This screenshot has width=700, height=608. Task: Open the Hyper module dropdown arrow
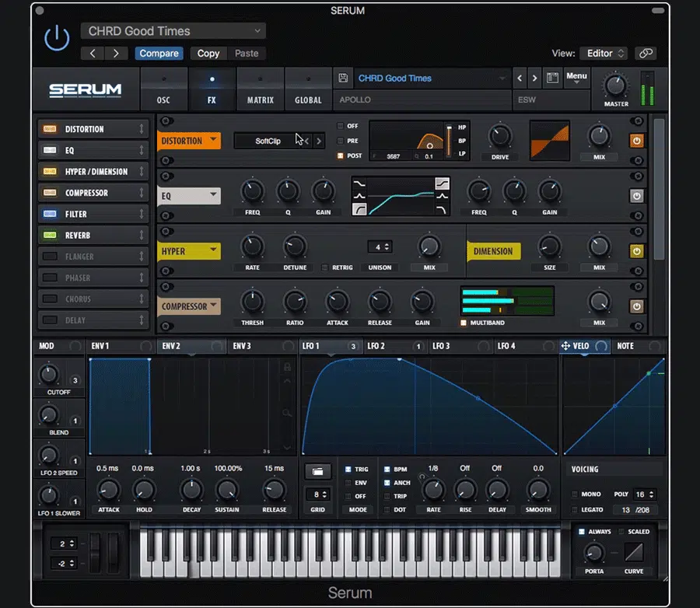tap(213, 250)
